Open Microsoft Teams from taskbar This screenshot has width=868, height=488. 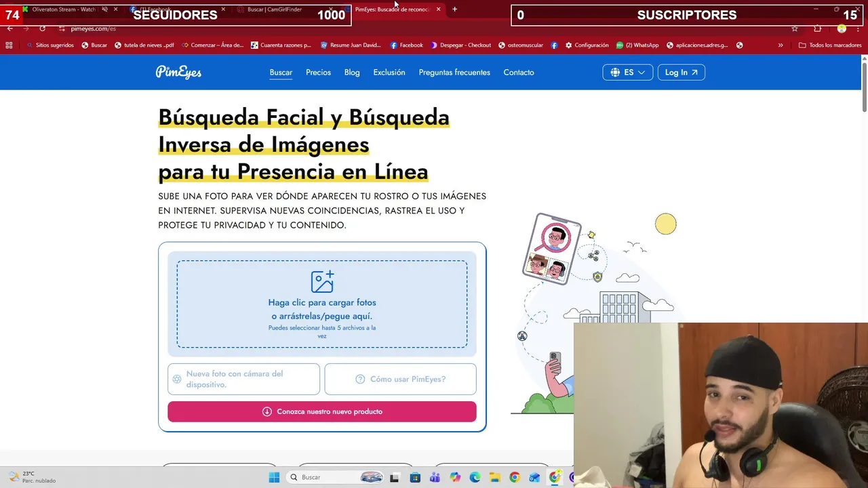(435, 477)
